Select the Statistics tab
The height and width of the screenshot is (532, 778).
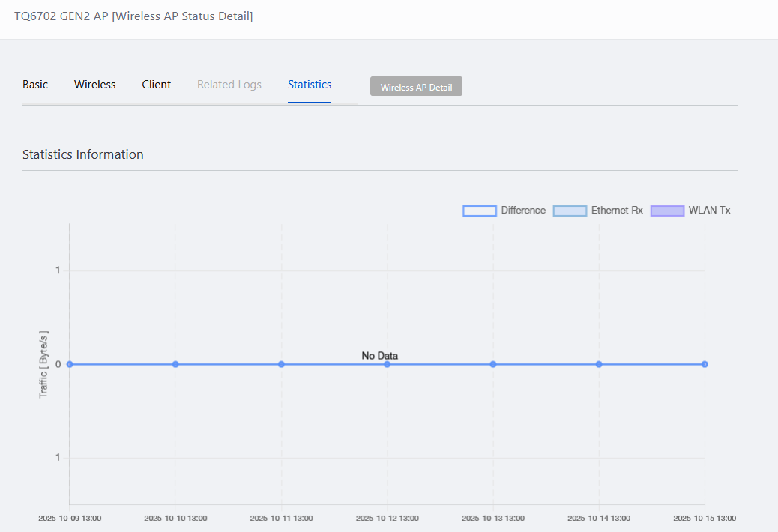310,85
